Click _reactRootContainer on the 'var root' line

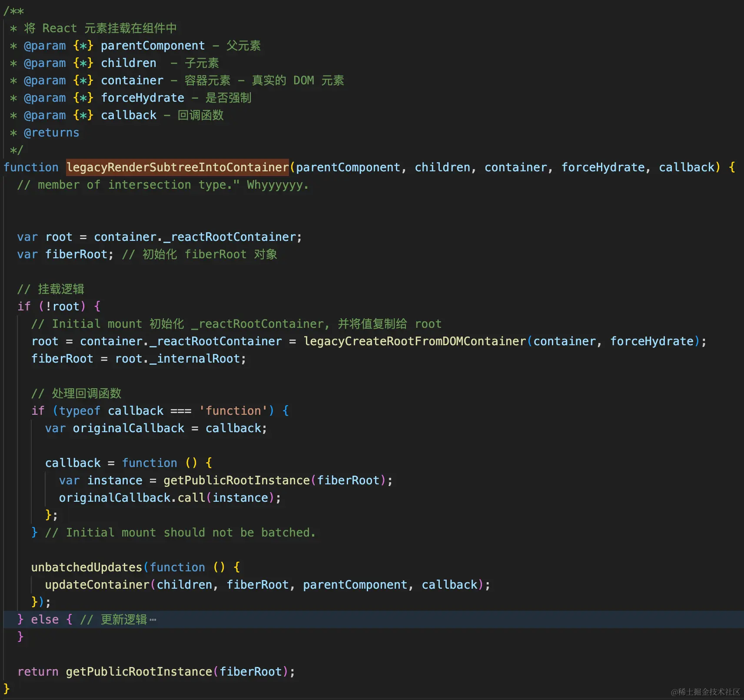tap(229, 237)
